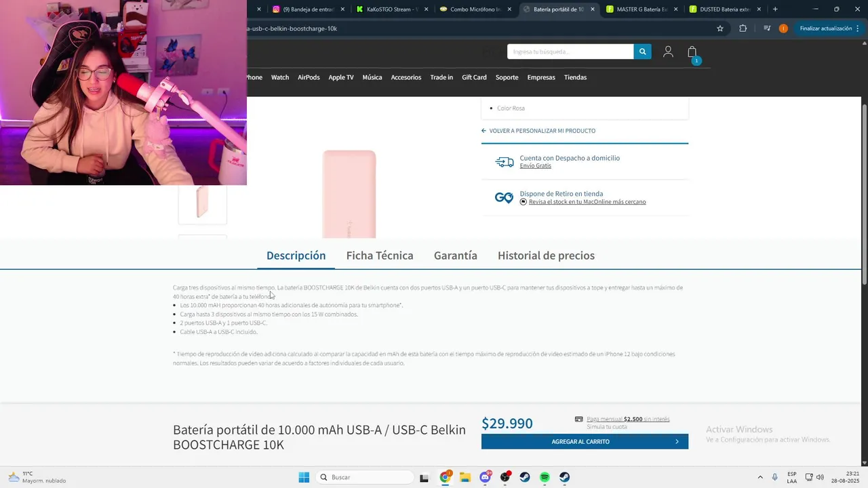Open Chrome from the taskbar

[446, 477]
